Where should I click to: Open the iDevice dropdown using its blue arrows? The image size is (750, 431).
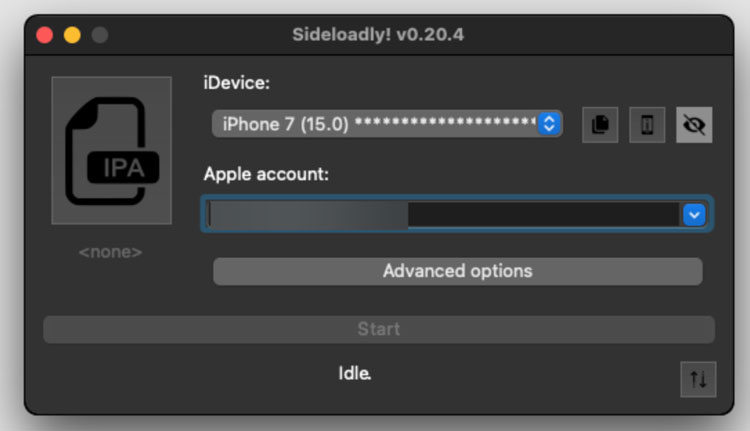point(548,124)
